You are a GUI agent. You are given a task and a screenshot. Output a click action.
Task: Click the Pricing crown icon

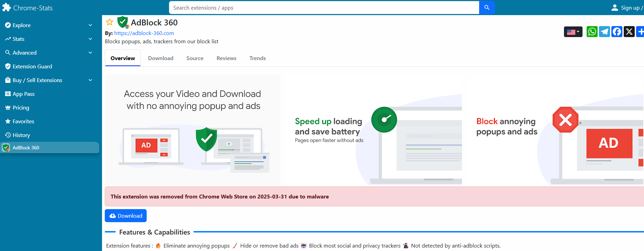click(8, 107)
